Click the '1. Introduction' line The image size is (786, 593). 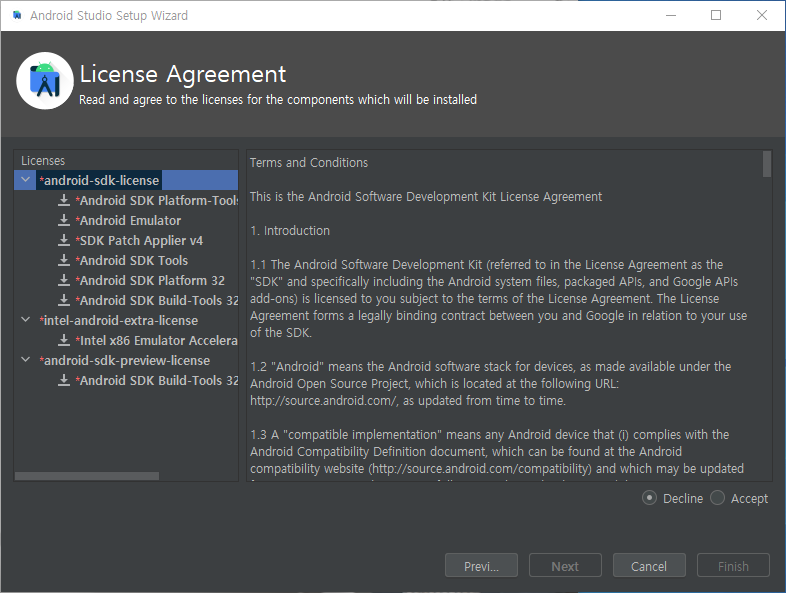(290, 231)
